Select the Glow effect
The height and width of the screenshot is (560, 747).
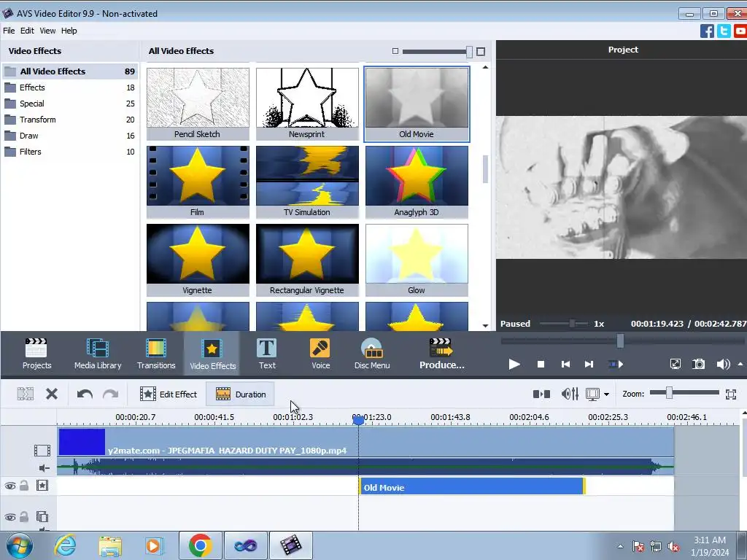click(x=417, y=260)
